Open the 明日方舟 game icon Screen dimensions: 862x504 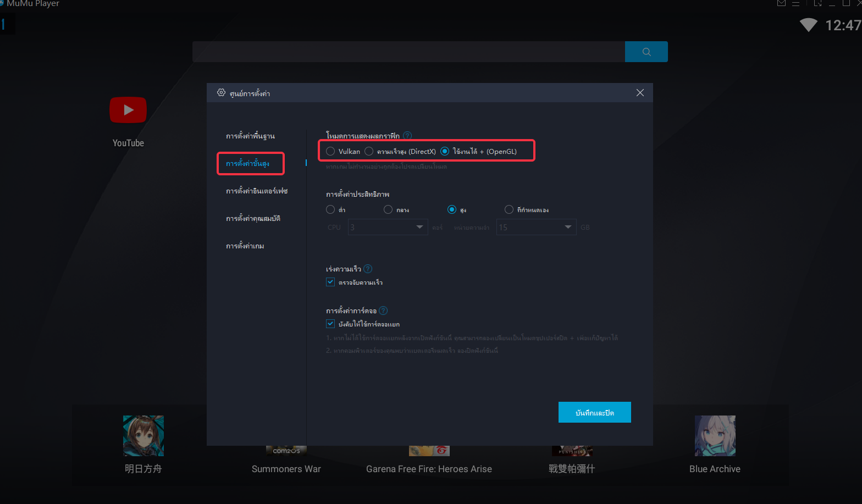click(143, 436)
